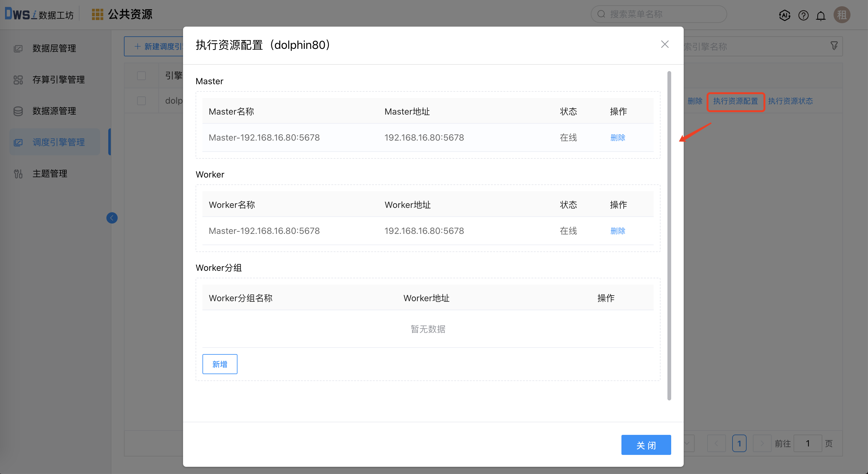Click the next page arrow in pagination
The width and height of the screenshot is (868, 474).
click(762, 443)
